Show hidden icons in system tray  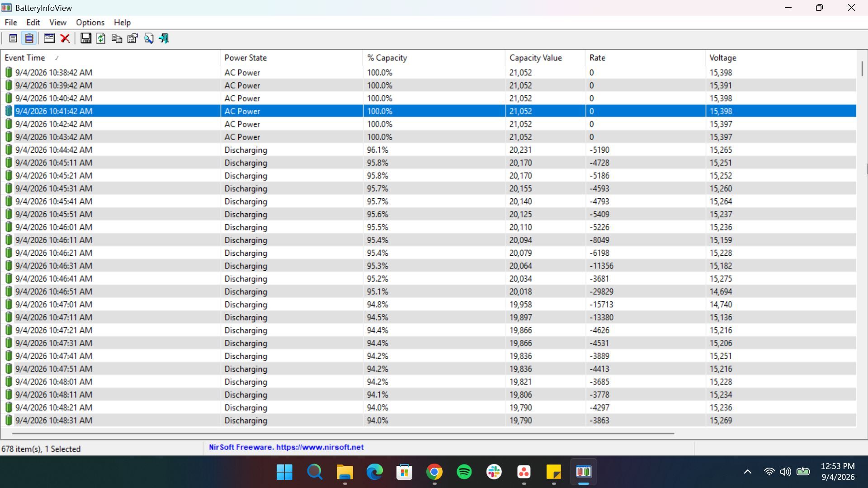tap(748, 472)
